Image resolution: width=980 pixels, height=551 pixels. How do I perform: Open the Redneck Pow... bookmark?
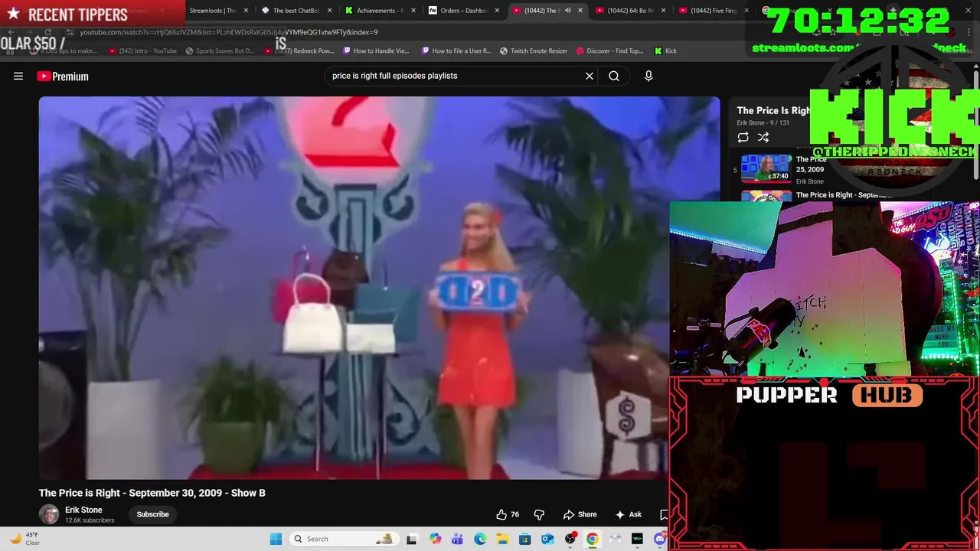(x=299, y=51)
